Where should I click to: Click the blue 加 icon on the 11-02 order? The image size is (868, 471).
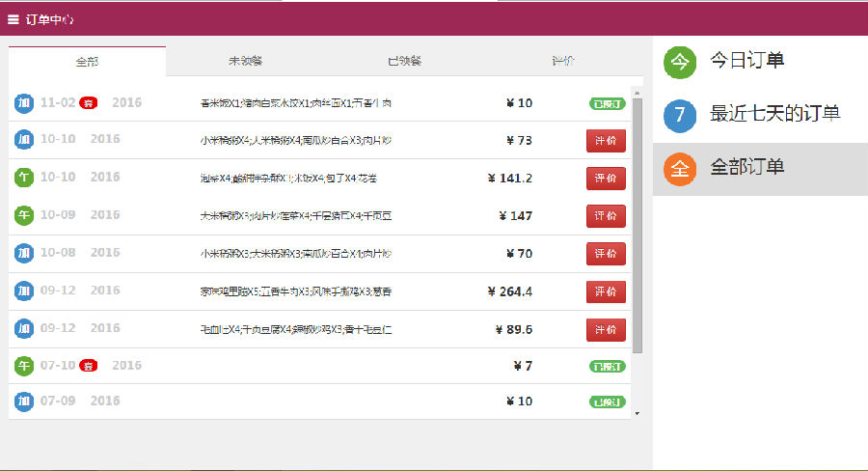click(24, 103)
